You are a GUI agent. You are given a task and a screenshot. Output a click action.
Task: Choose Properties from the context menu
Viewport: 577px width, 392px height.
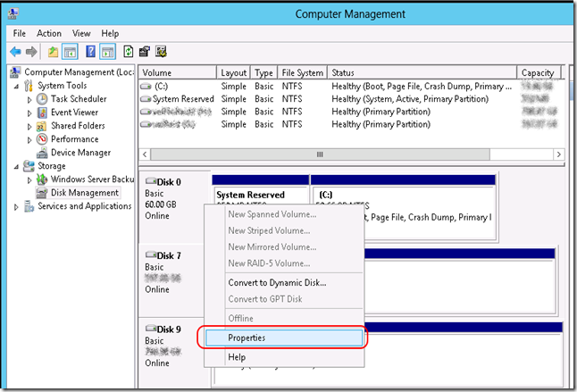[x=284, y=338]
